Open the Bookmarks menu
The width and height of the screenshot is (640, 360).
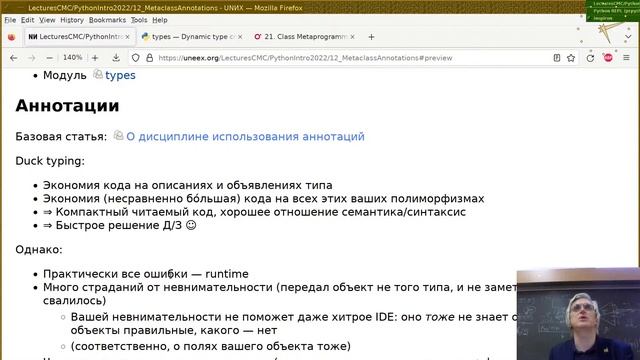coord(107,20)
